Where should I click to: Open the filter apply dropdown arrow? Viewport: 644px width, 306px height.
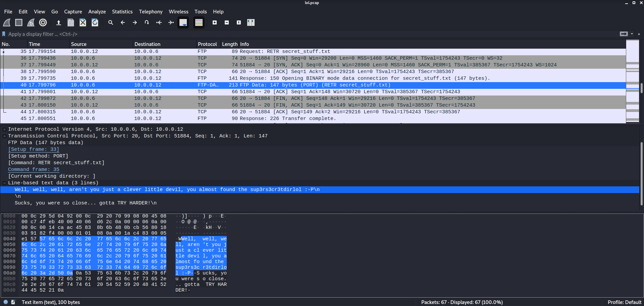[632, 34]
